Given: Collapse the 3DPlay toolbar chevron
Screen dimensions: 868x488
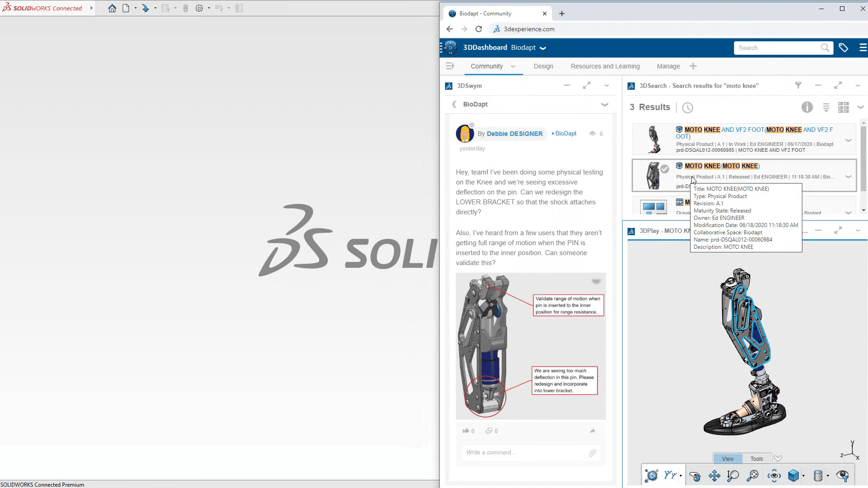Looking at the screenshot, I should 778,458.
